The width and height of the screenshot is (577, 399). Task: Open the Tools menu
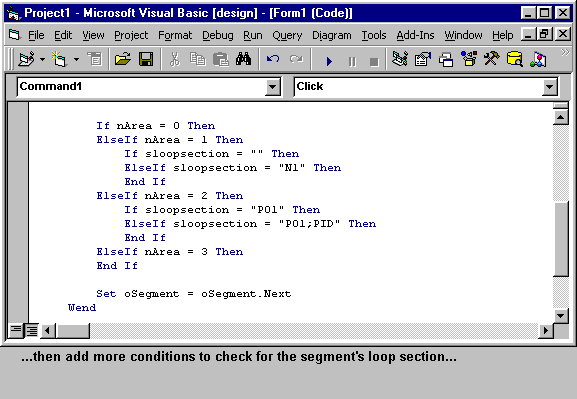tap(374, 35)
